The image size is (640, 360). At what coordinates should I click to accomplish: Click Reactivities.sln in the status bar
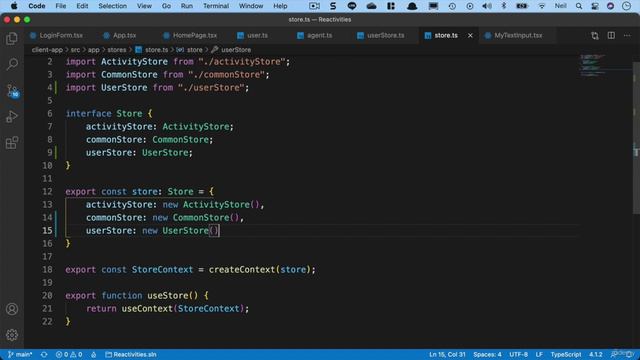[x=131, y=355]
